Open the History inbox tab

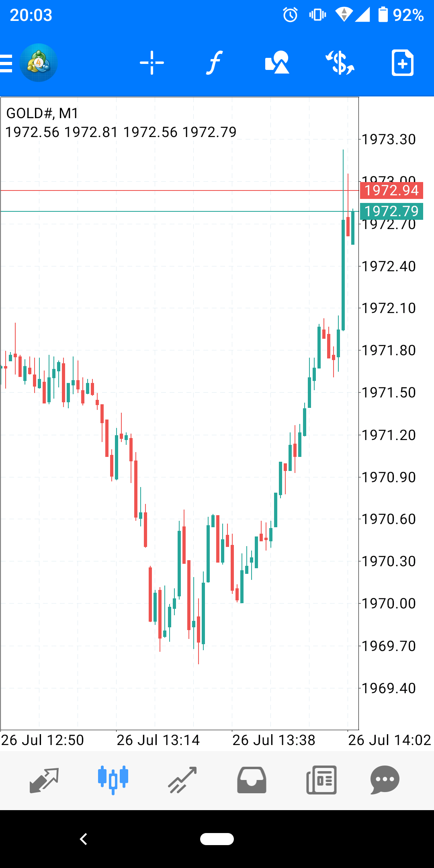pyautogui.click(x=252, y=780)
